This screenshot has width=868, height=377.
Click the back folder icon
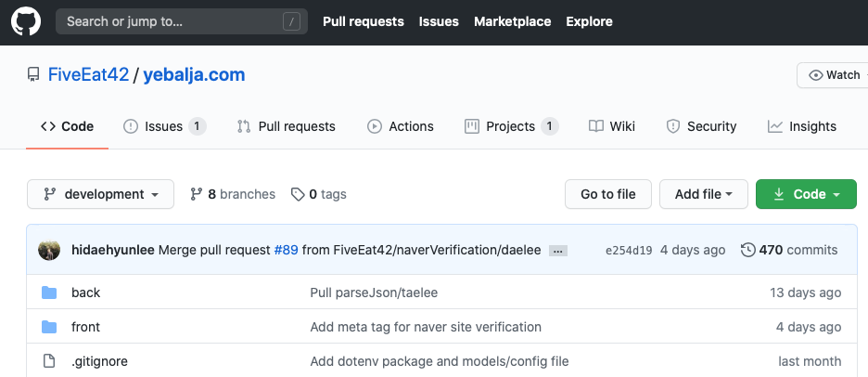click(x=49, y=292)
